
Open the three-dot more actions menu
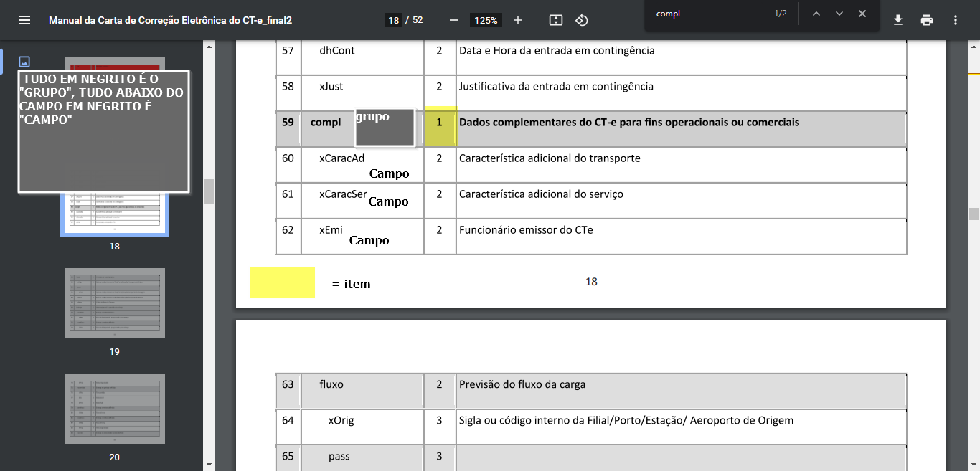point(956,20)
